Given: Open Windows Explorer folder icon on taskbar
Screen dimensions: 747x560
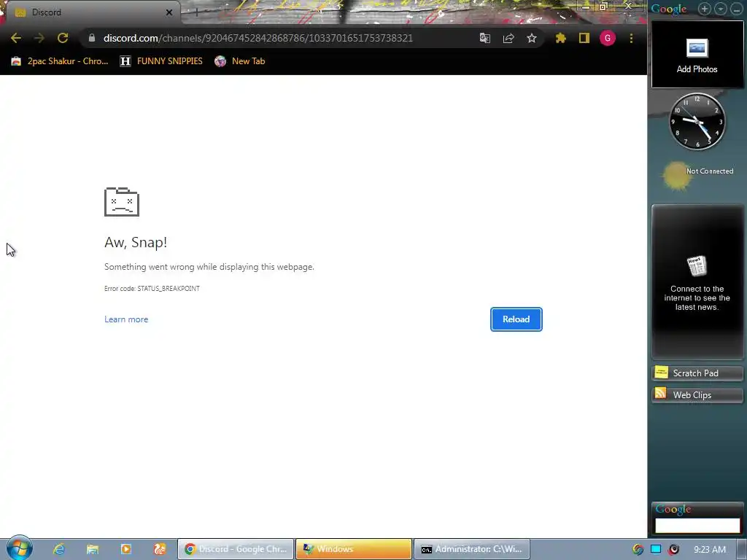Looking at the screenshot, I should tap(93, 549).
